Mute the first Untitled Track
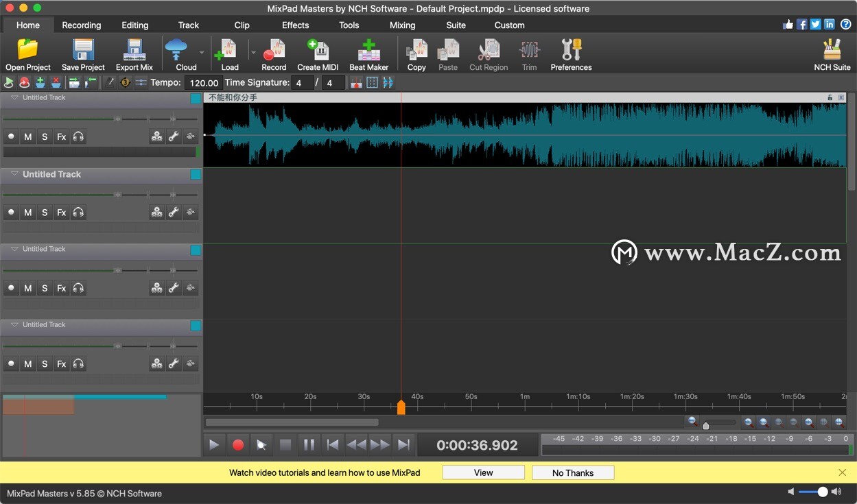This screenshot has height=504, width=857. pos(27,136)
